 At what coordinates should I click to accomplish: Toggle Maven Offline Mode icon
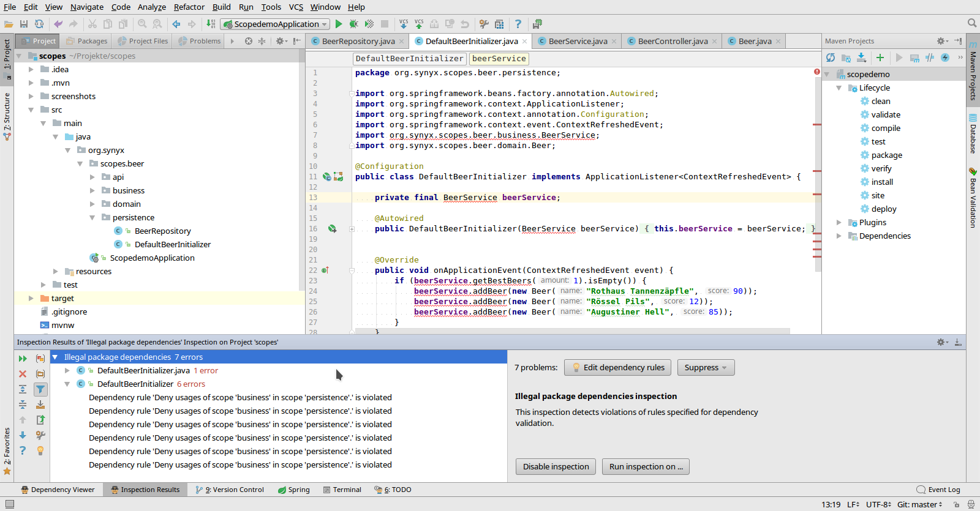point(930,58)
